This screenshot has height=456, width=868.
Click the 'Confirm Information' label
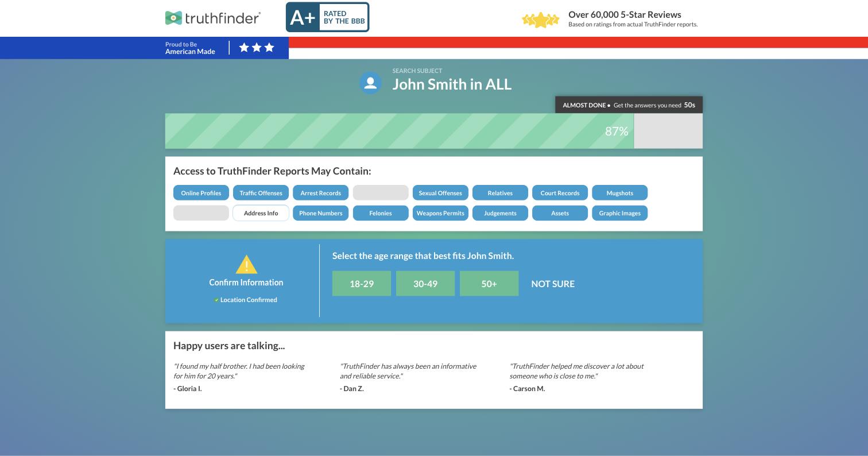[x=246, y=283]
